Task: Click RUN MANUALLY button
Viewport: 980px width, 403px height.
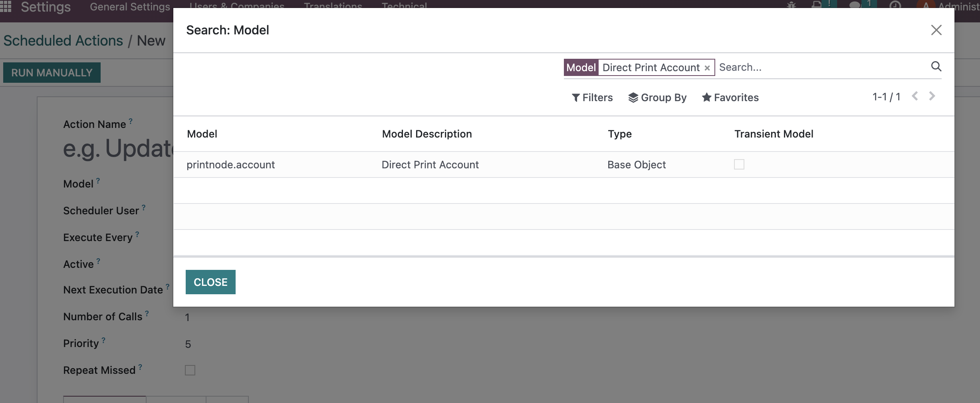Action: [x=52, y=73]
